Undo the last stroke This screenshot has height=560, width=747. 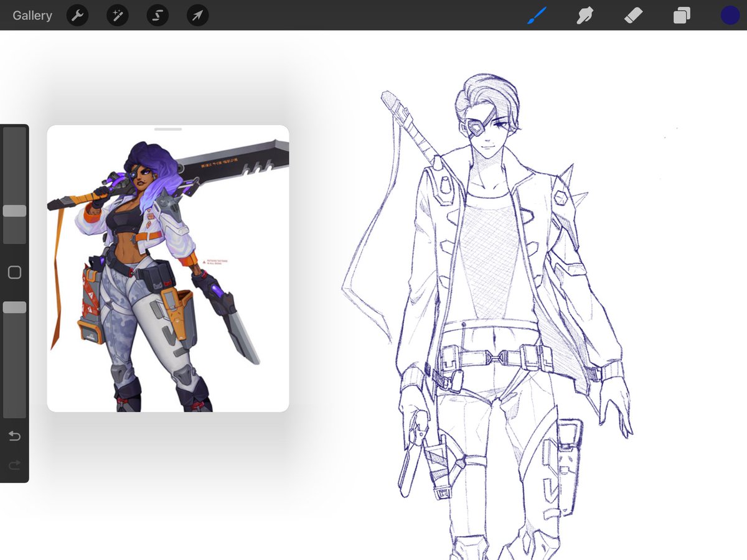[14, 436]
